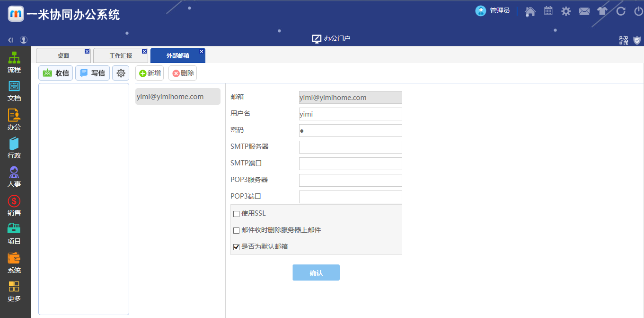
Task: Open the gear settings icon in the header
Action: pos(566,11)
